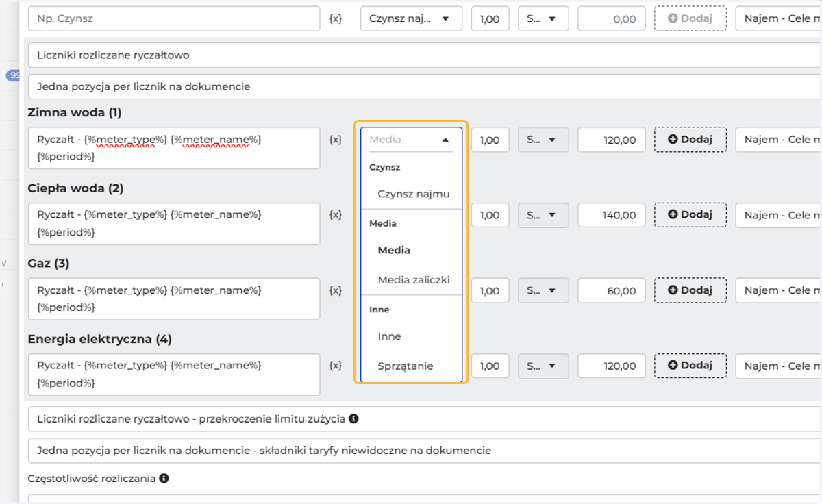Screen dimensions: 822x504
Task: Insert variable {x} for Ciepła woda row
Action: pos(336,215)
